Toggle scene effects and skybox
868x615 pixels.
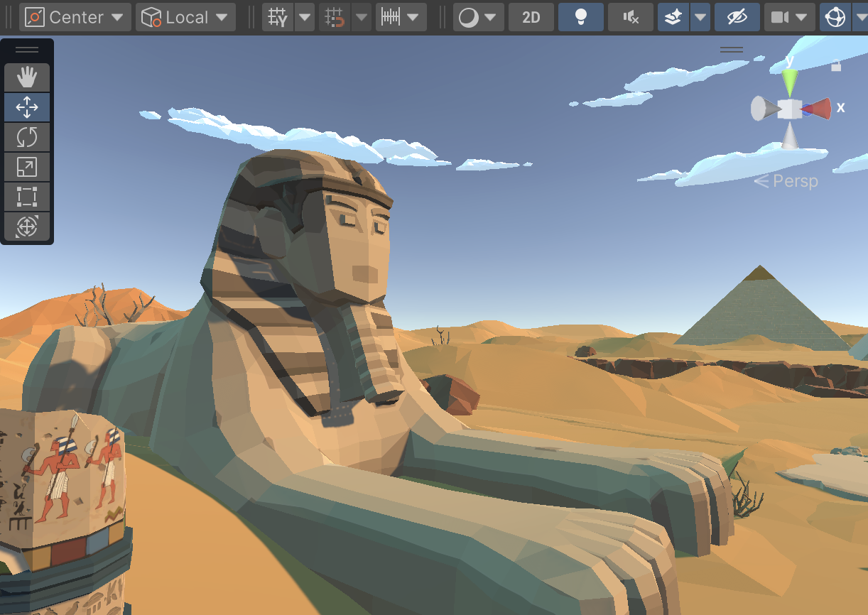tap(673, 17)
